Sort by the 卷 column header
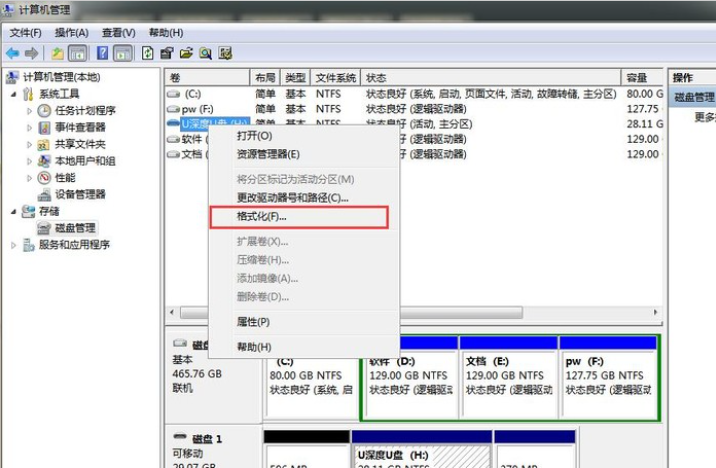Viewport: 716px width, 468px height. 207,78
